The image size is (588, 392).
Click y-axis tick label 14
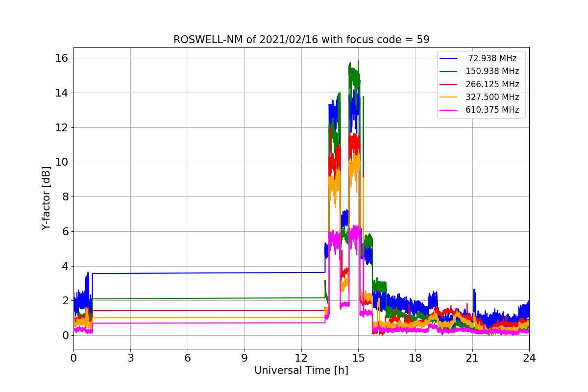[x=62, y=93]
